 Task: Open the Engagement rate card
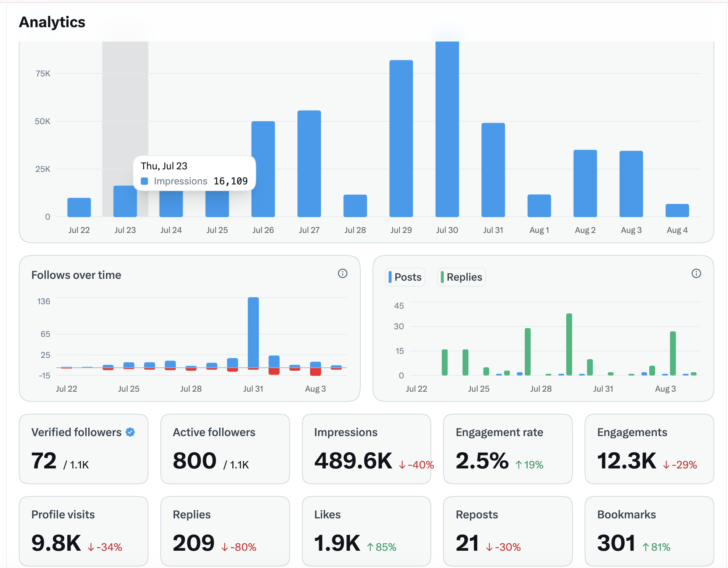click(508, 449)
